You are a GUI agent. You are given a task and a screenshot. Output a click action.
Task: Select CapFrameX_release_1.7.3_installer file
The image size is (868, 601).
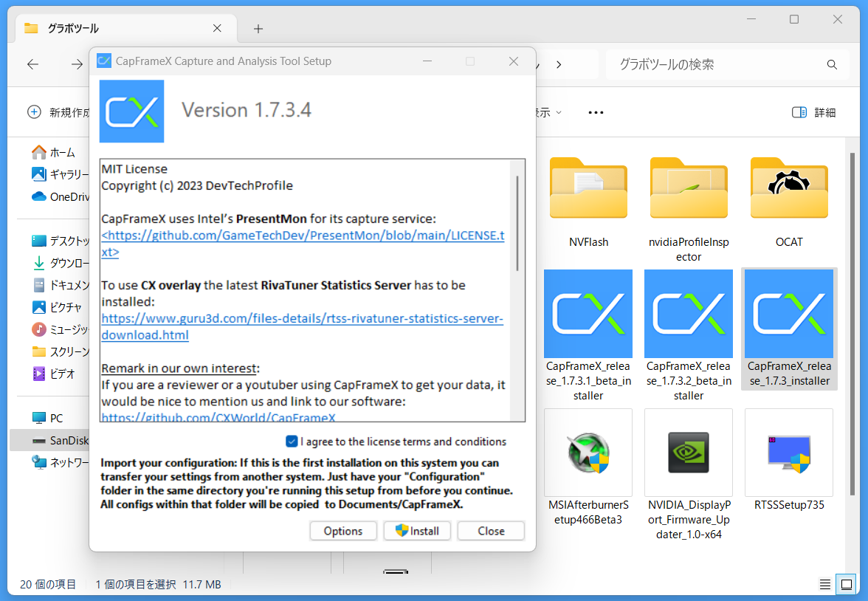point(789,329)
